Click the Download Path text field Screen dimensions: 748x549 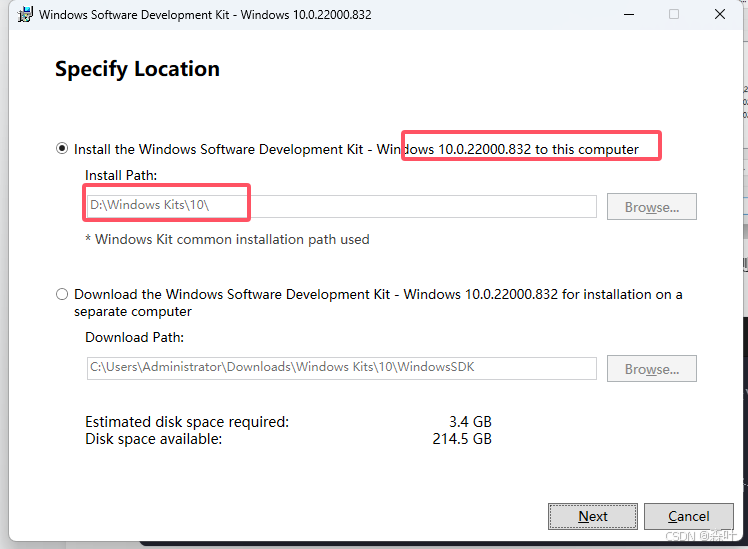[342, 368]
